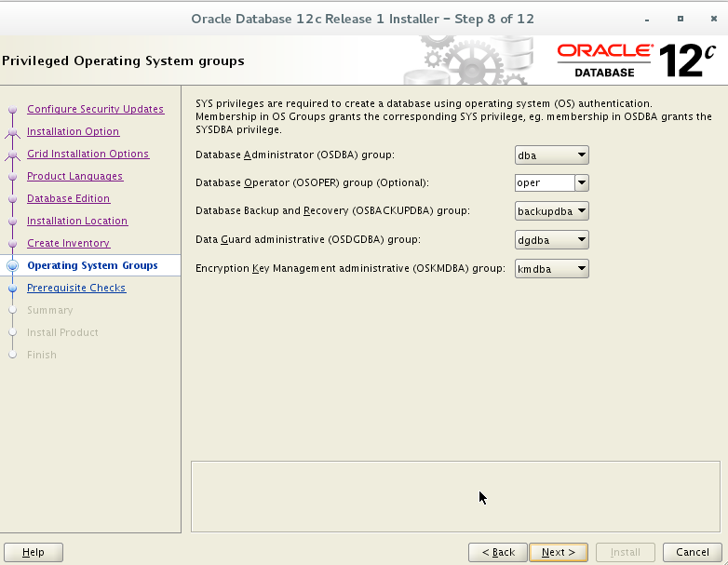The height and width of the screenshot is (565, 728).
Task: Return to Create Inventory step
Action: point(68,243)
